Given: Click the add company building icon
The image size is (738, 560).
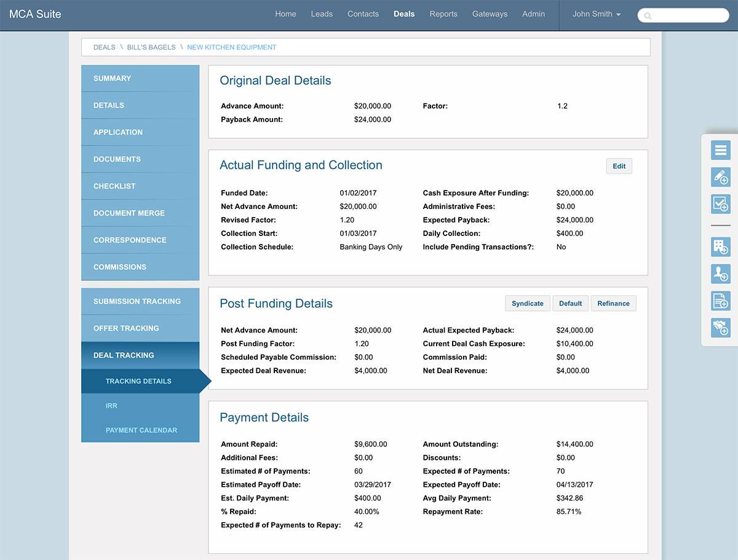Looking at the screenshot, I should [x=721, y=246].
